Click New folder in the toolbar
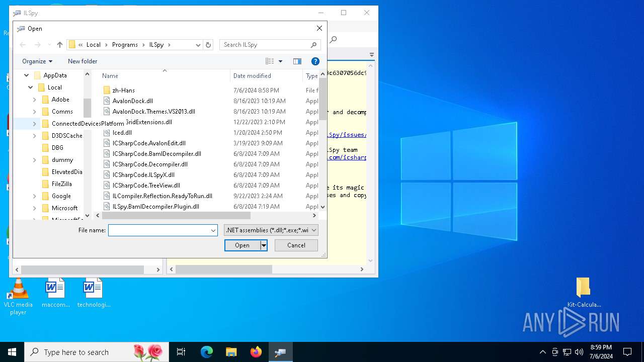 83,61
